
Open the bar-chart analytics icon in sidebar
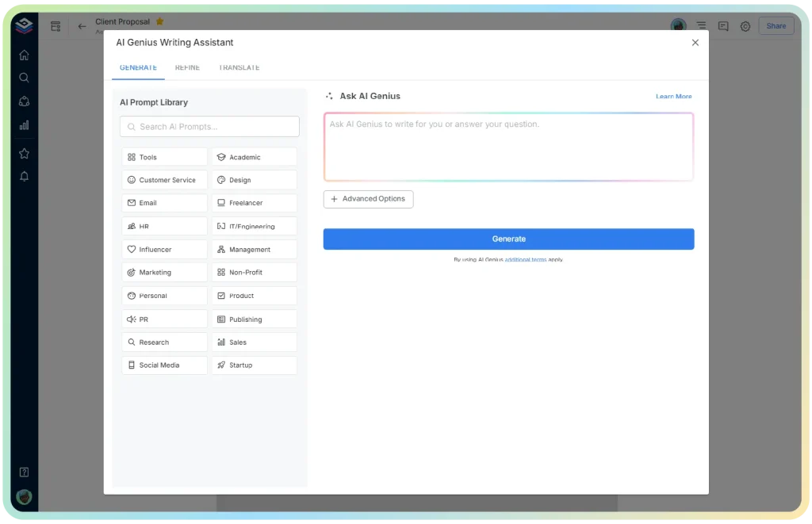(x=24, y=125)
